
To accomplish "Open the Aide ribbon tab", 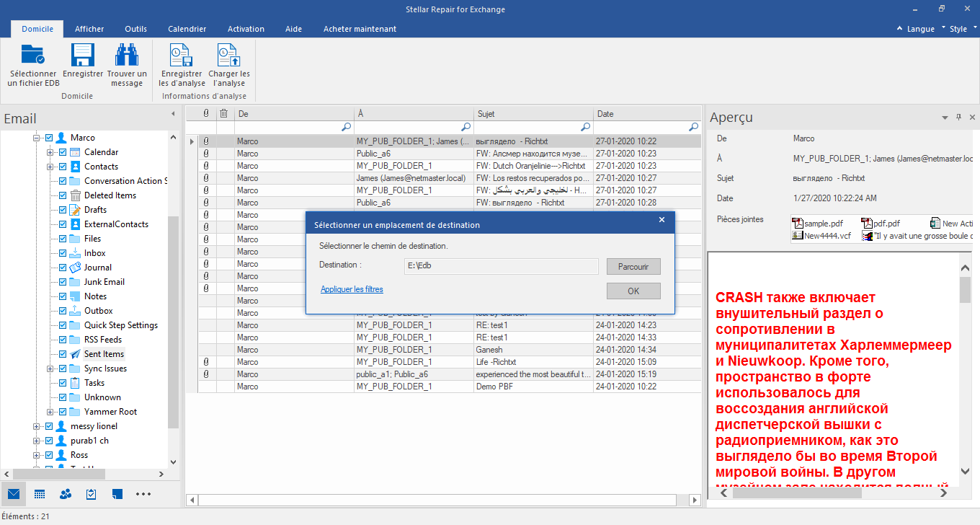I will pos(293,29).
